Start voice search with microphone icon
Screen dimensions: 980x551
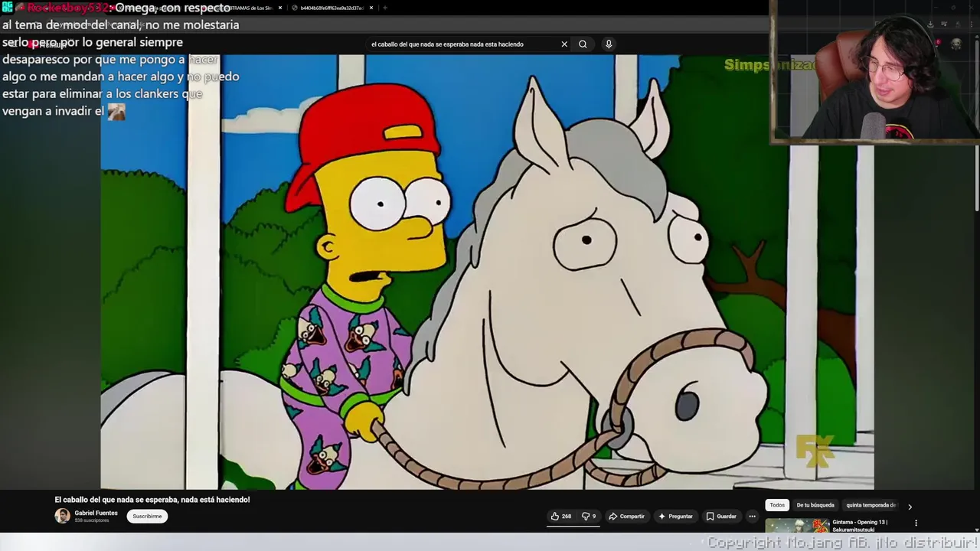click(x=609, y=44)
